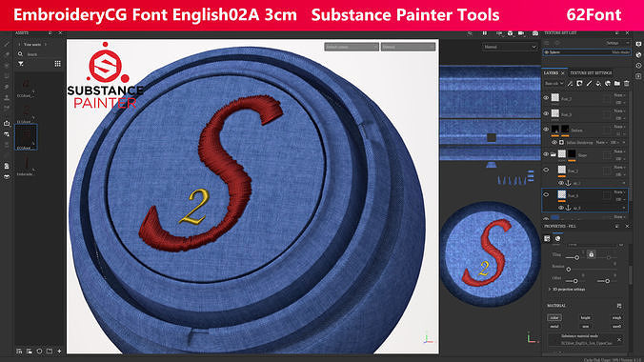This screenshot has height=362, width=644.
Task: Open History icon on right dock
Action: pos(638,66)
